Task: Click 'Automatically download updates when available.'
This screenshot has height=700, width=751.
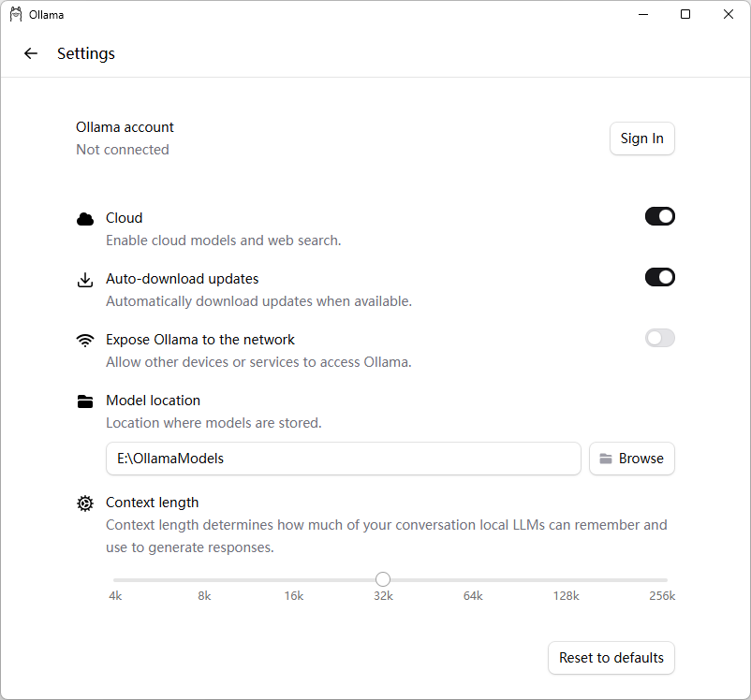Action: [258, 301]
